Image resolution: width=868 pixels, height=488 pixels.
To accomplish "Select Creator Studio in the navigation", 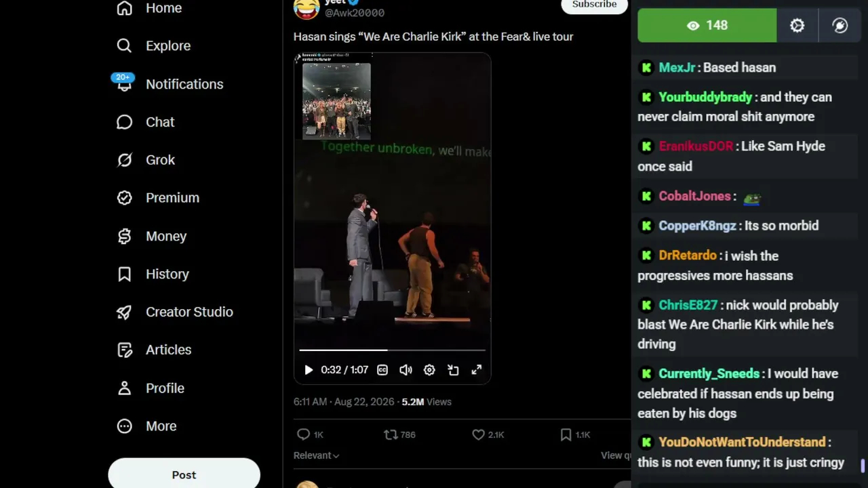I will (189, 312).
